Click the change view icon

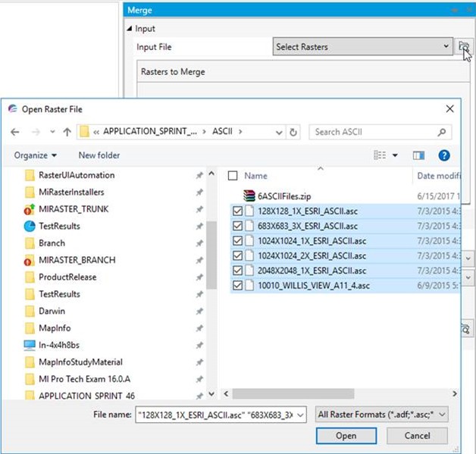381,155
